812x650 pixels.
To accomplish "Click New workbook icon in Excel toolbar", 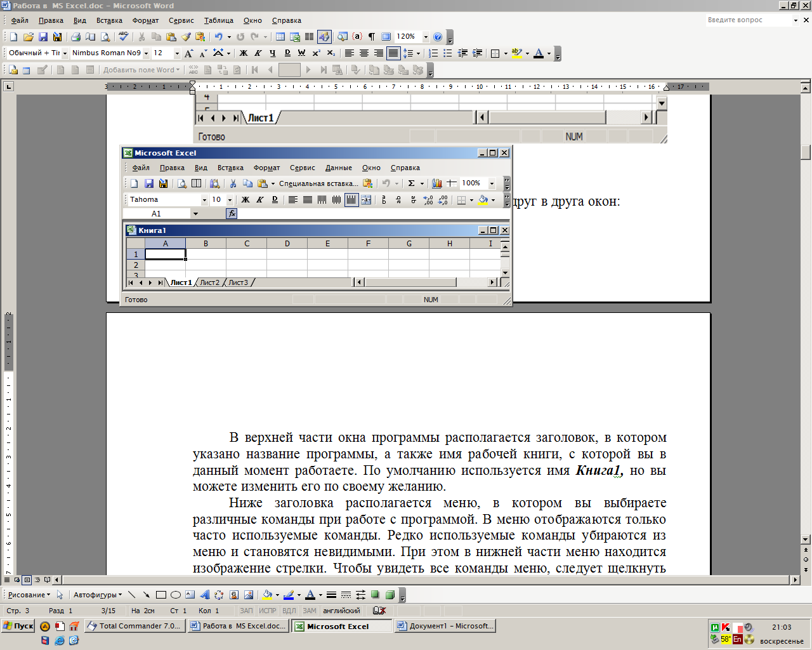I will [x=134, y=183].
